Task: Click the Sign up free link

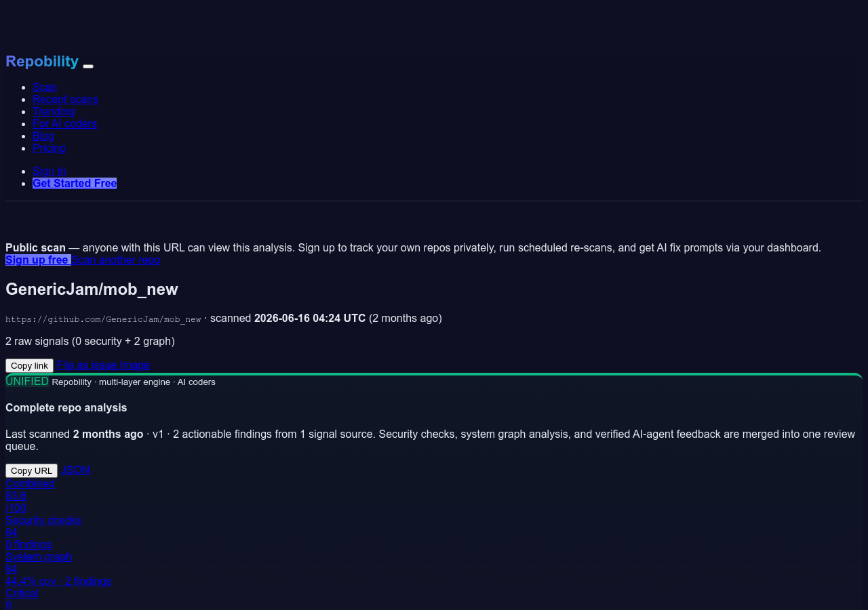Action: click(38, 260)
